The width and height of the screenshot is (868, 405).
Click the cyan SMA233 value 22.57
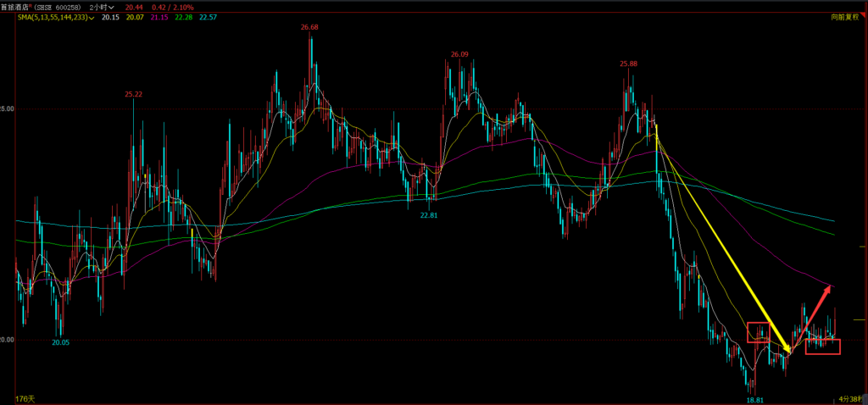point(208,18)
